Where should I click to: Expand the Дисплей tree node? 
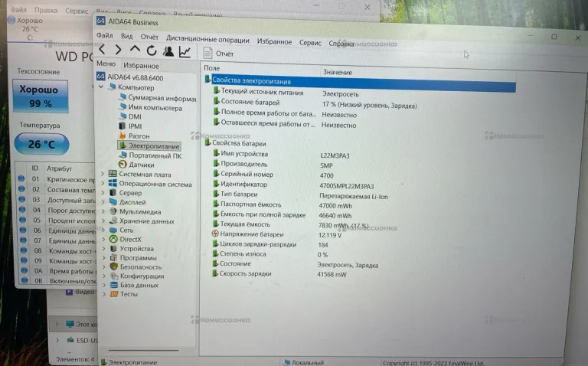(103, 202)
